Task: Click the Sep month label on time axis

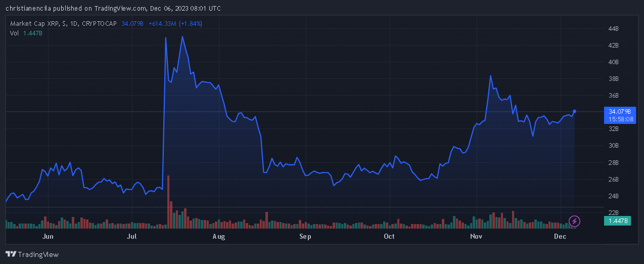Action: 305,236
